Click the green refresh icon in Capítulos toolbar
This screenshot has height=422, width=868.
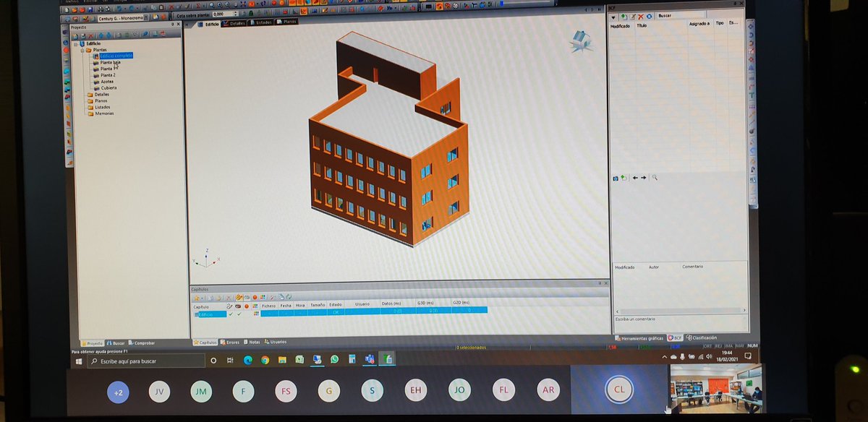289,297
